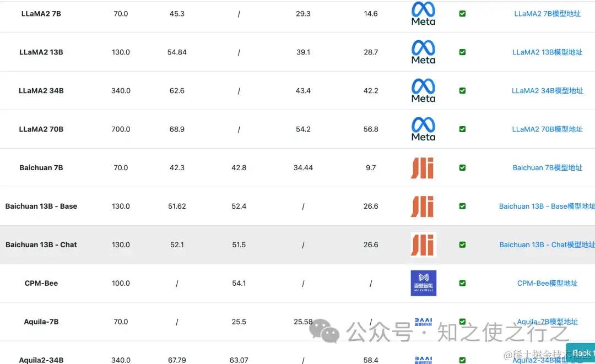This screenshot has height=364, width=595.
Task: Click the 45.3 score cell
Action: click(x=177, y=14)
